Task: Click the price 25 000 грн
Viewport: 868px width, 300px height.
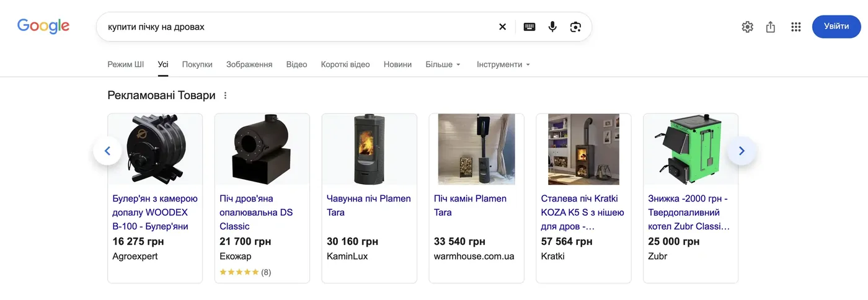Action: (x=674, y=242)
